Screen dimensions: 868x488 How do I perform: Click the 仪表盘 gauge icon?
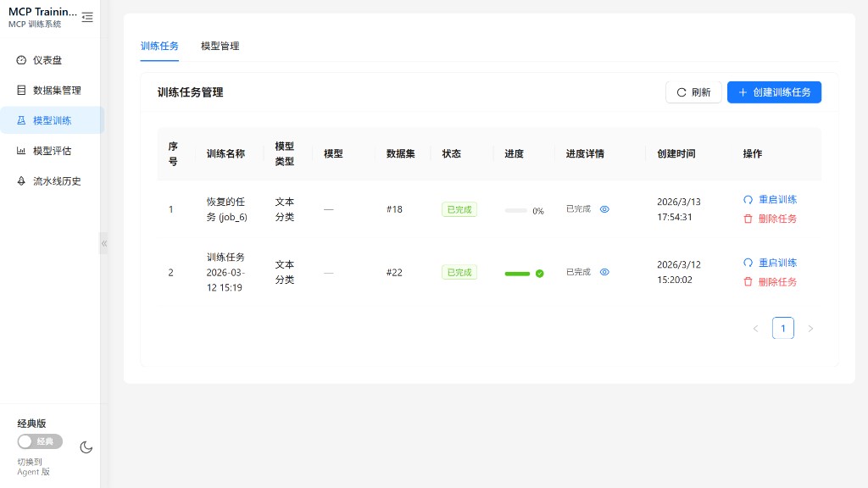coord(21,60)
